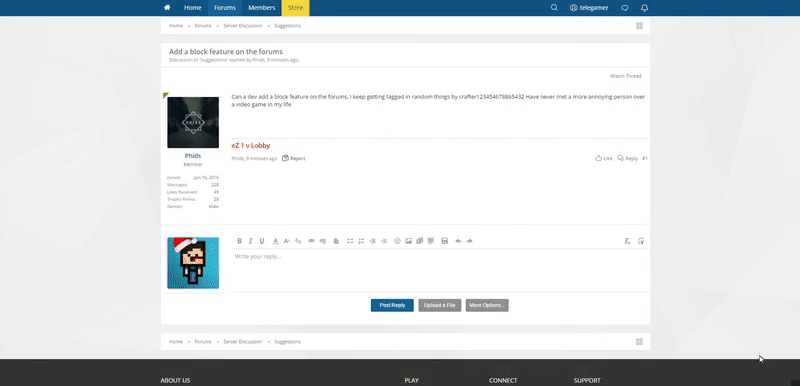The image size is (800, 386).
Task: Click the Post Reply button
Action: (x=392, y=305)
